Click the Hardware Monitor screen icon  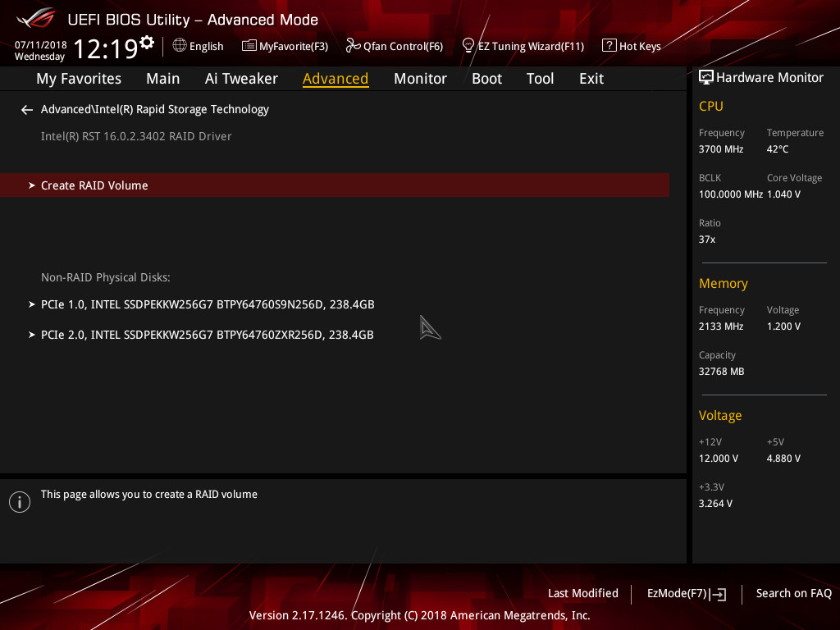tap(706, 77)
